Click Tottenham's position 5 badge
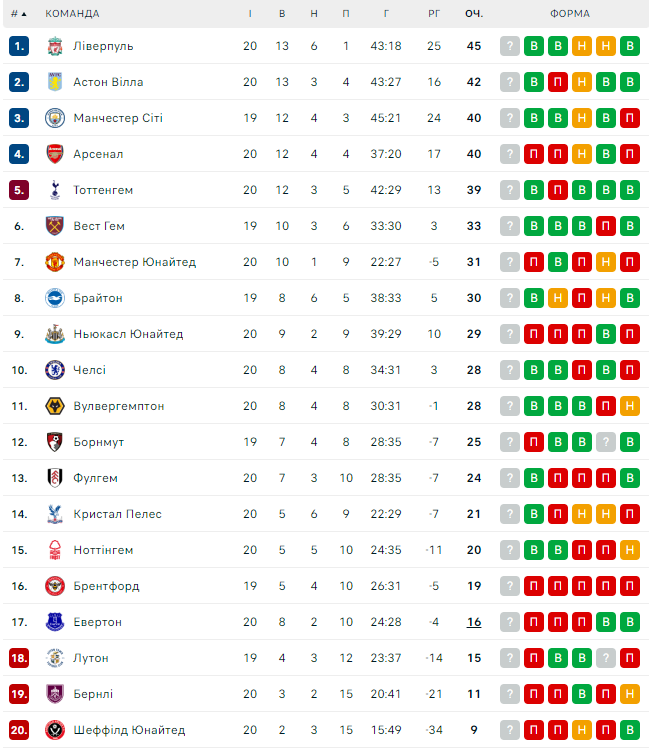 (x=19, y=190)
